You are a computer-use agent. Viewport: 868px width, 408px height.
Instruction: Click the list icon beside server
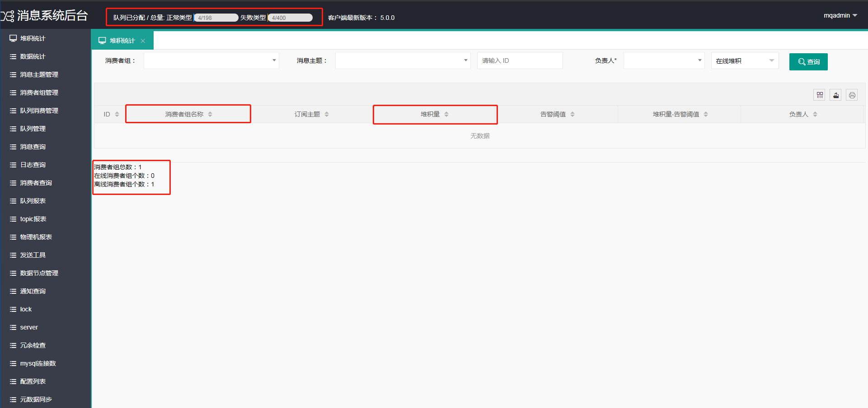(13, 327)
